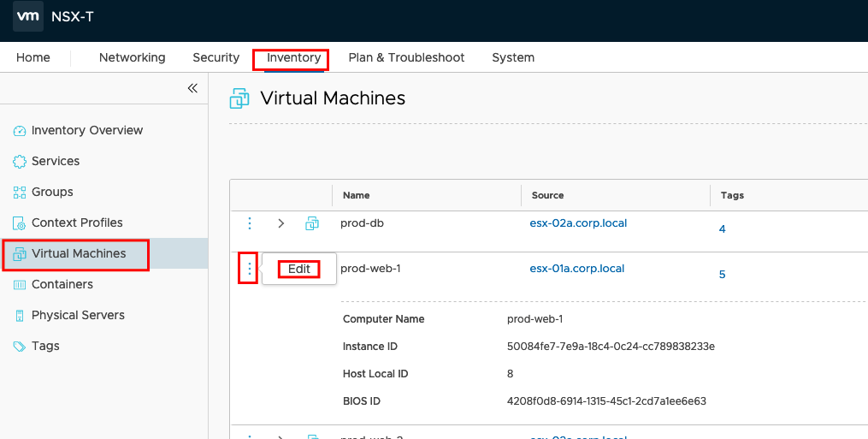Screen dimensions: 868x439
Task: Click the Virtual Machines page header icon
Action: [239, 98]
